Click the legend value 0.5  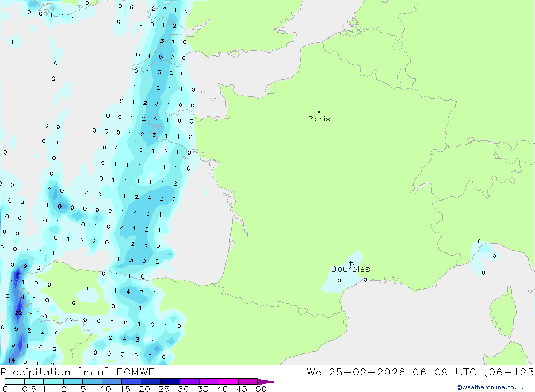click(x=29, y=389)
